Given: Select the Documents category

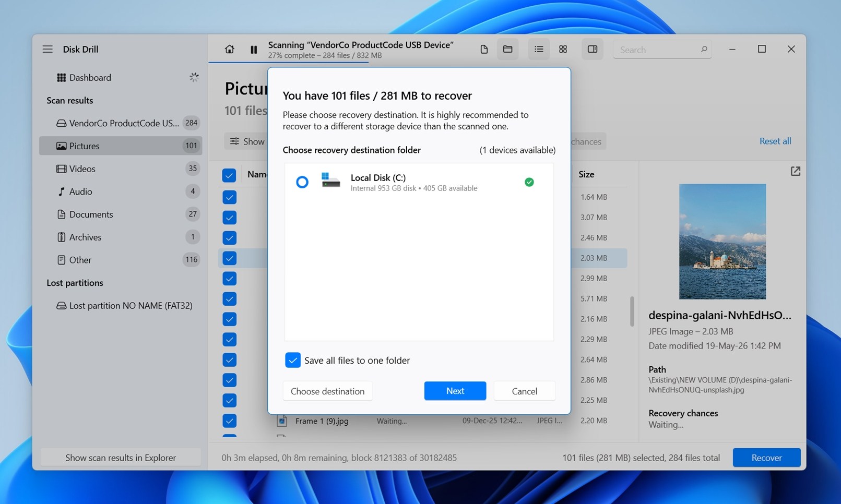Looking at the screenshot, I should point(121,214).
